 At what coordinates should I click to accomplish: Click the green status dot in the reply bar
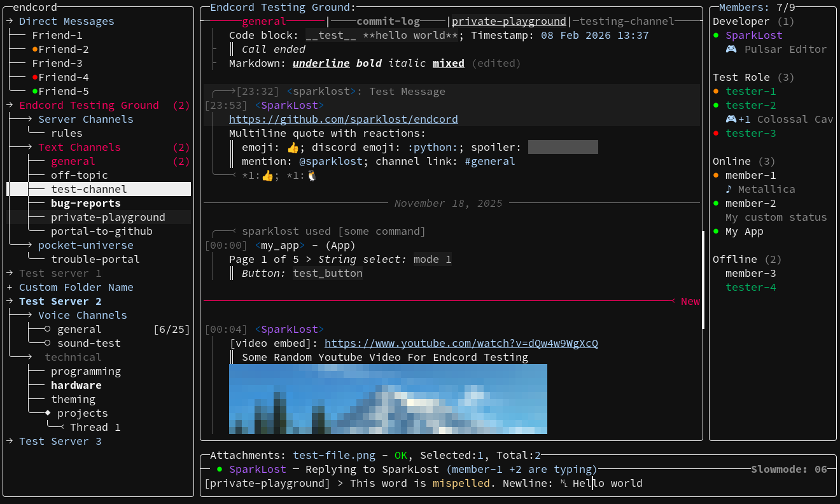[x=220, y=469]
